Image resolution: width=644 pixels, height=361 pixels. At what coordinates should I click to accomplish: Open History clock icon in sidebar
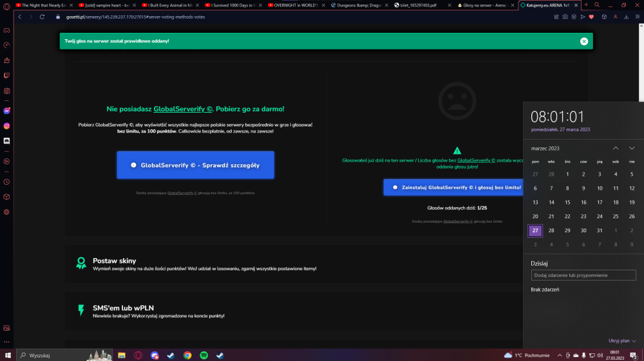tap(6, 181)
